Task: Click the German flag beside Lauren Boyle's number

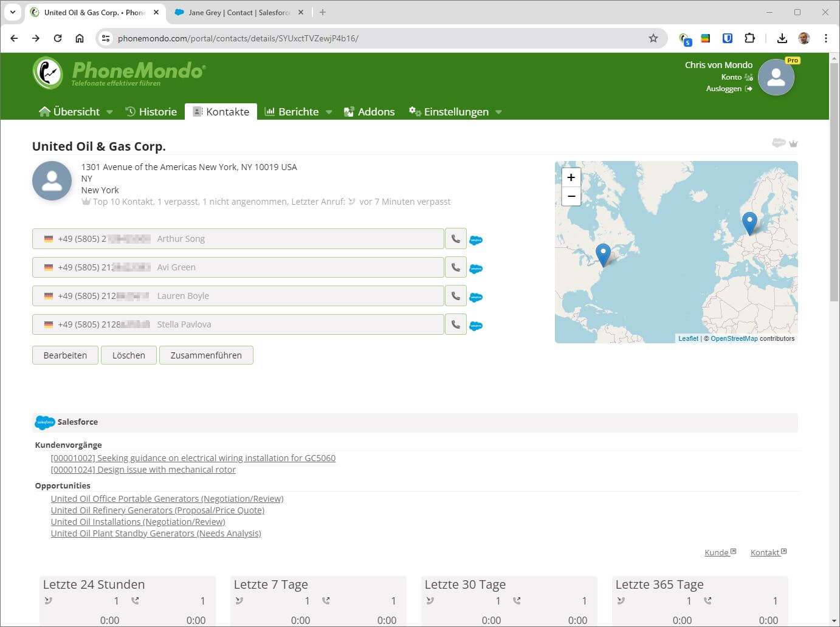Action: click(48, 296)
